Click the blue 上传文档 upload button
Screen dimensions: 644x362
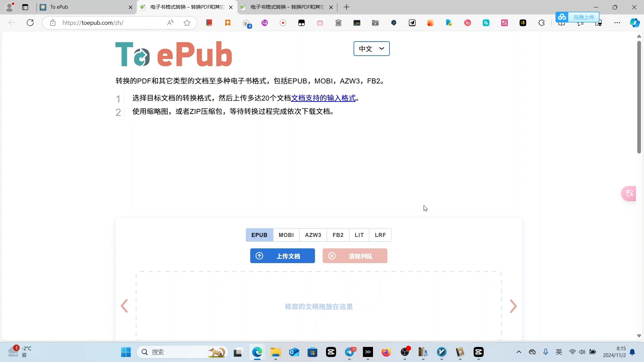282,256
